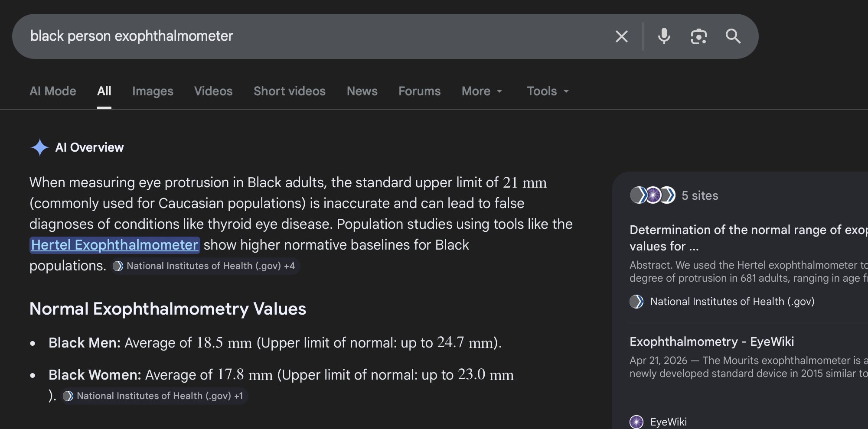Submit search with the magnifying glass icon

click(x=733, y=36)
